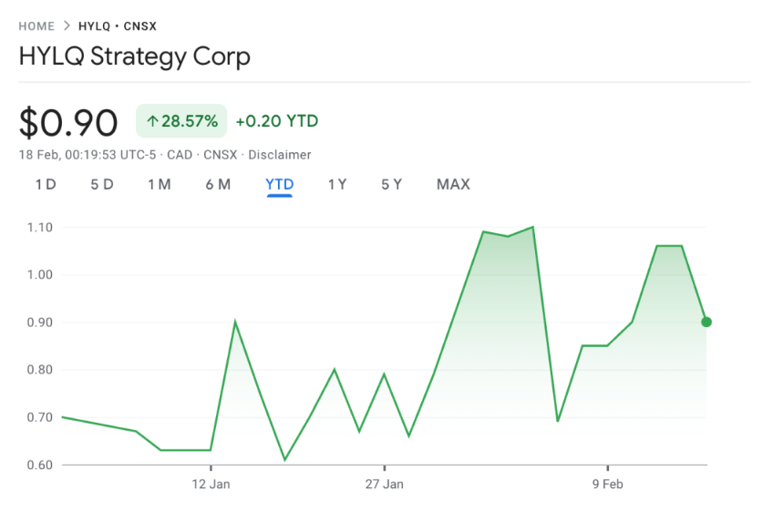Click the green 28.57% change badge
Screen dimensions: 773x532
(180, 121)
